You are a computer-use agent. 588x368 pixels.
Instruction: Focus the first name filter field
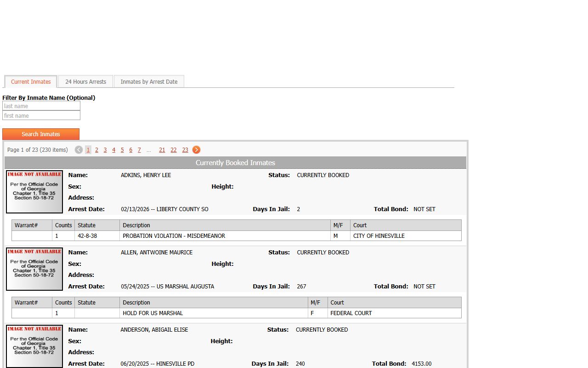tap(41, 116)
